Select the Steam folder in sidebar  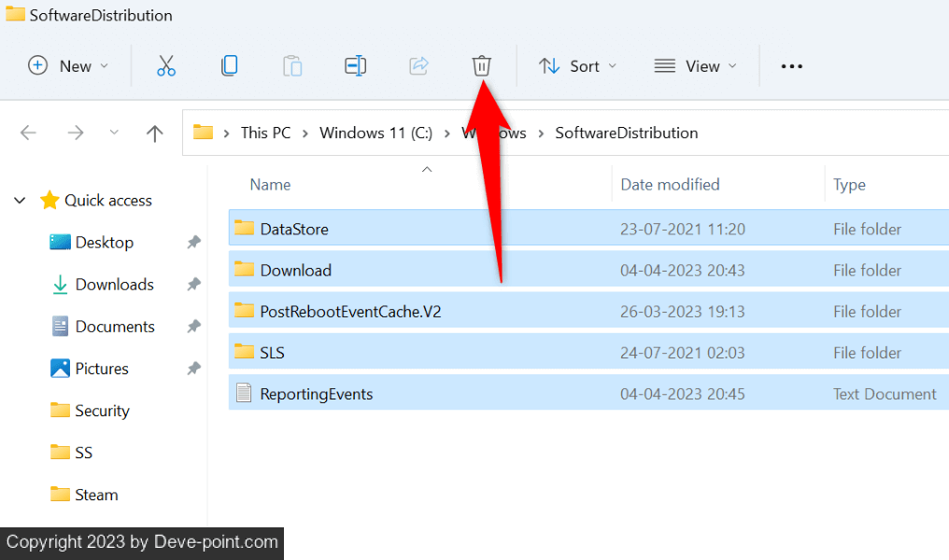pyautogui.click(x=96, y=495)
